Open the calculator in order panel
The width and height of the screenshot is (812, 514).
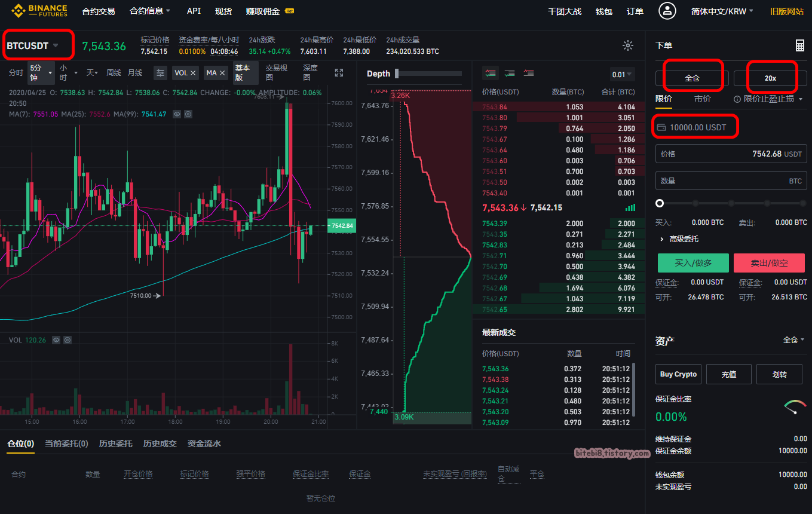point(800,45)
